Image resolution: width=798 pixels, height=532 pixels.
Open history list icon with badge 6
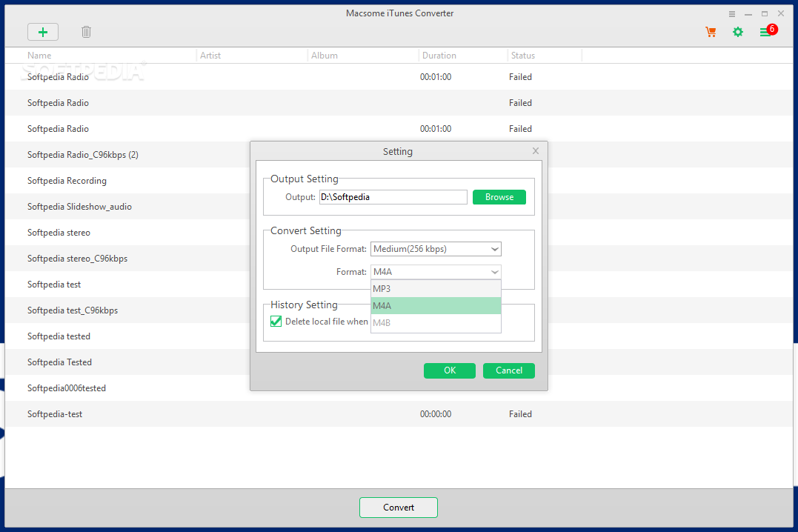tap(768, 31)
